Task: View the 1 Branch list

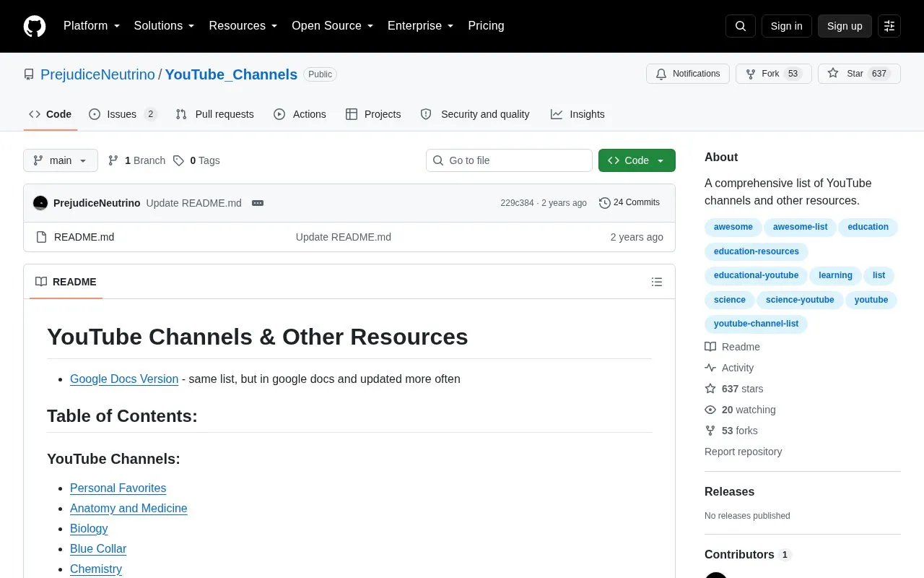Action: point(136,160)
